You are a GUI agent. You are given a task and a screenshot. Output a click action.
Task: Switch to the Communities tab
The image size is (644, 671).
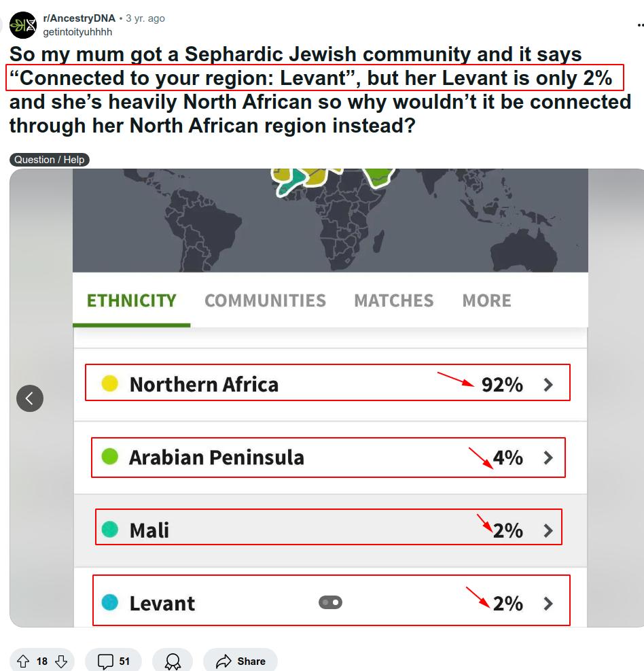pos(265,300)
